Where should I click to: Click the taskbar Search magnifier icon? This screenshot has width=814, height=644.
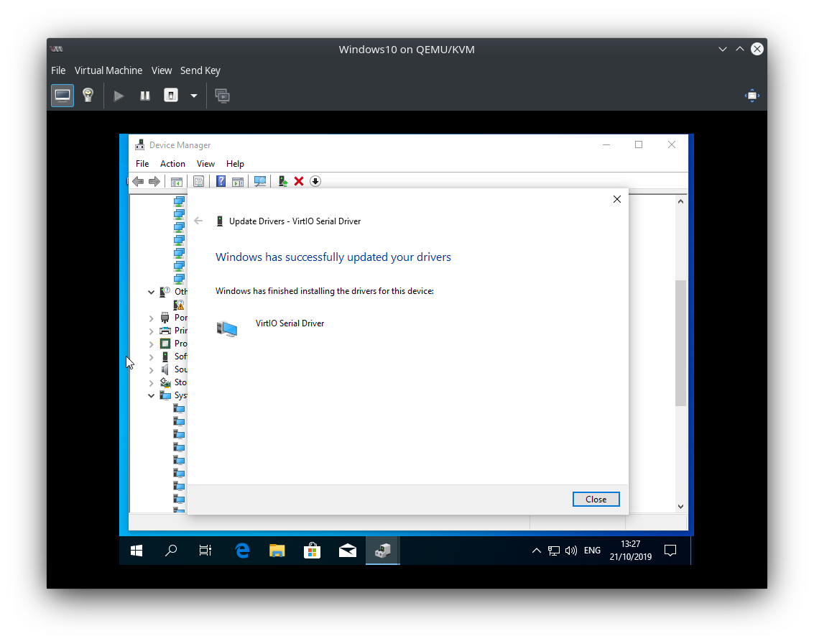(171, 551)
